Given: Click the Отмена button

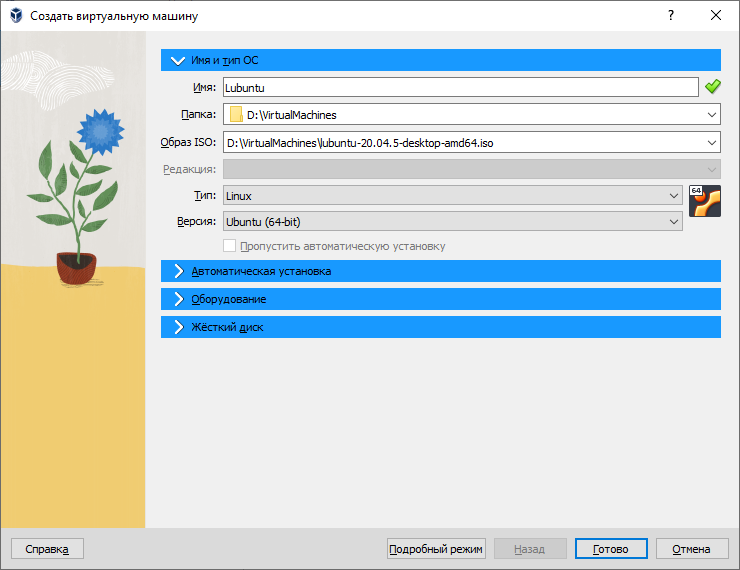Looking at the screenshot, I should 692,549.
